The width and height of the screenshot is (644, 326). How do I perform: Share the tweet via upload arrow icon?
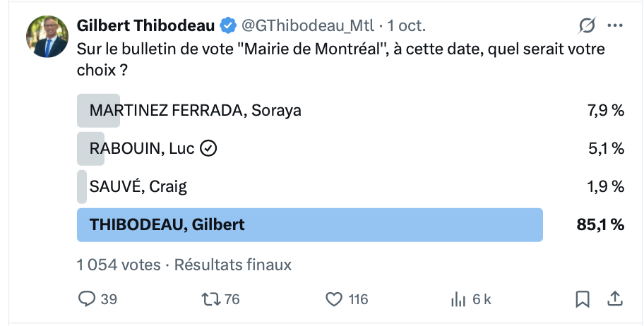pyautogui.click(x=615, y=299)
